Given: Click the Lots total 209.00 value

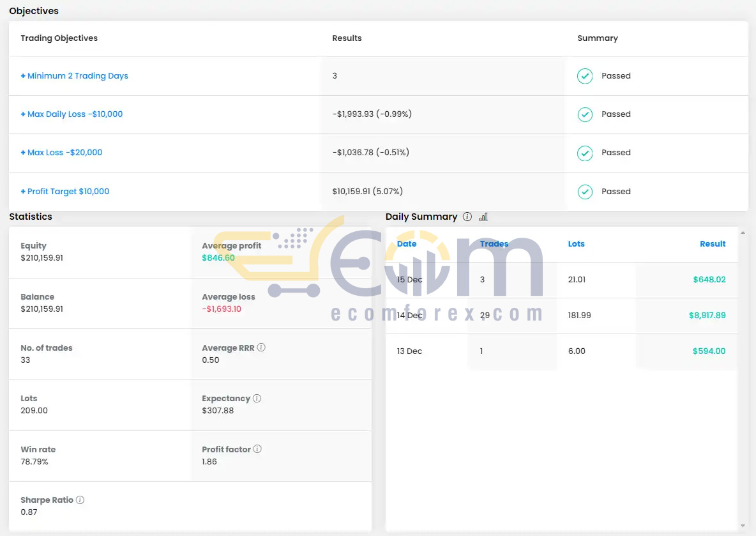Looking at the screenshot, I should click(x=34, y=410).
